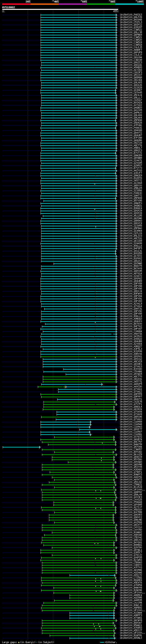Select hit label UniRef100_C6TK45

131,93
